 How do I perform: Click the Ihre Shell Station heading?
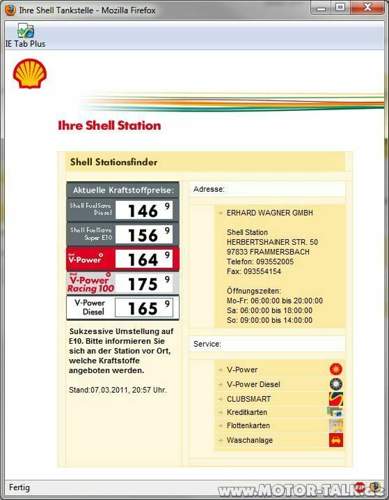tap(109, 126)
